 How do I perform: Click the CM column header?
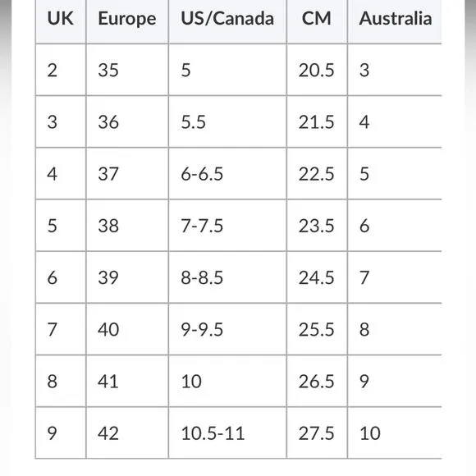(x=317, y=21)
